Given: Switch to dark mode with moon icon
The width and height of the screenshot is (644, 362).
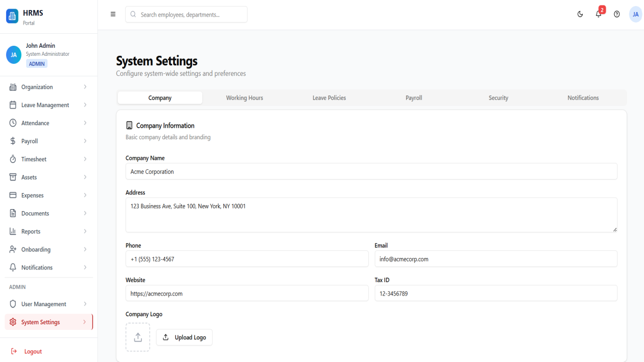Looking at the screenshot, I should 580,14.
